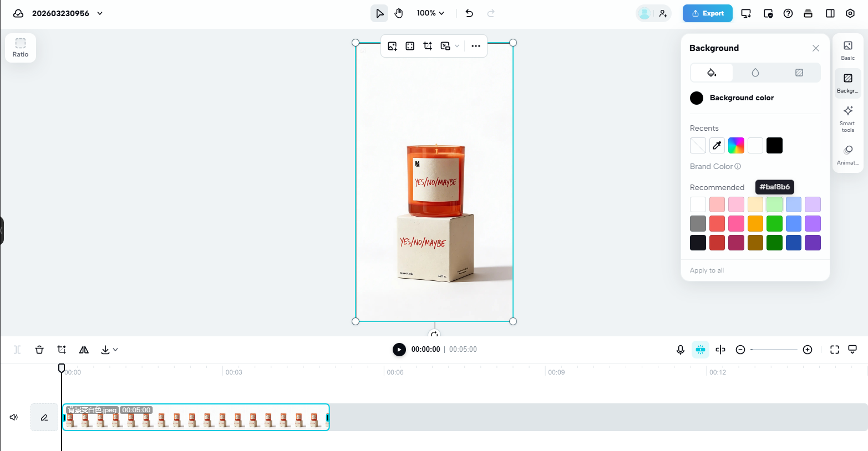This screenshot has height=451, width=868.
Task: Toggle the split panel layout icon
Action: coord(830,13)
